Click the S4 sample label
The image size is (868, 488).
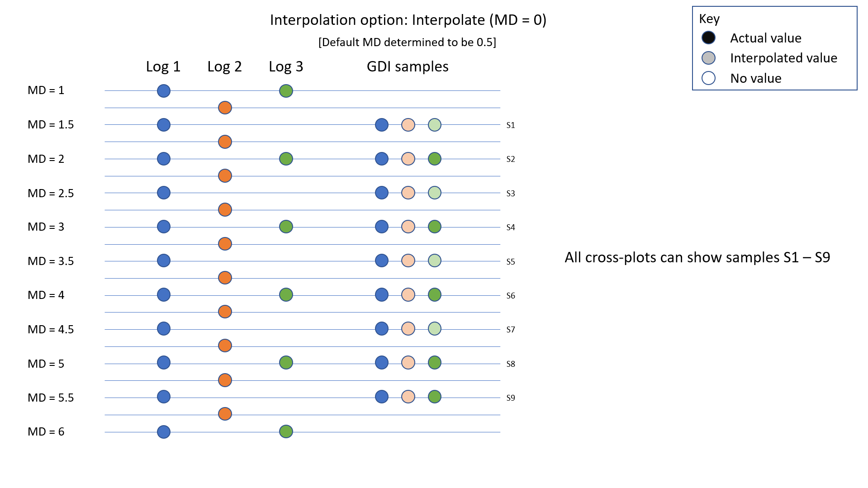(511, 227)
